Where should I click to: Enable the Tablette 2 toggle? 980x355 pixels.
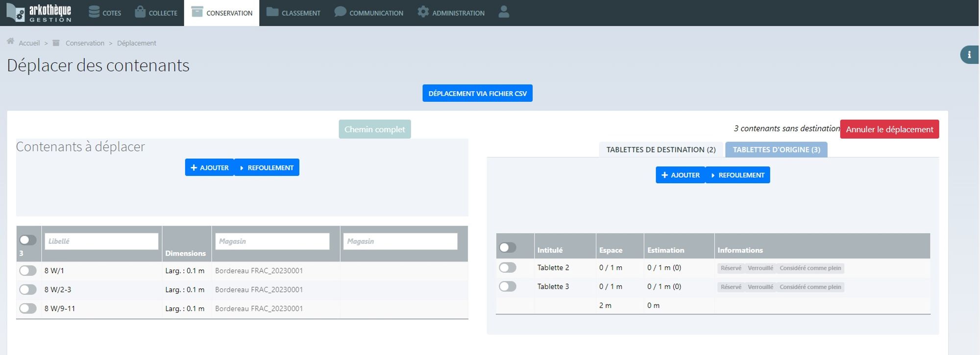click(507, 268)
